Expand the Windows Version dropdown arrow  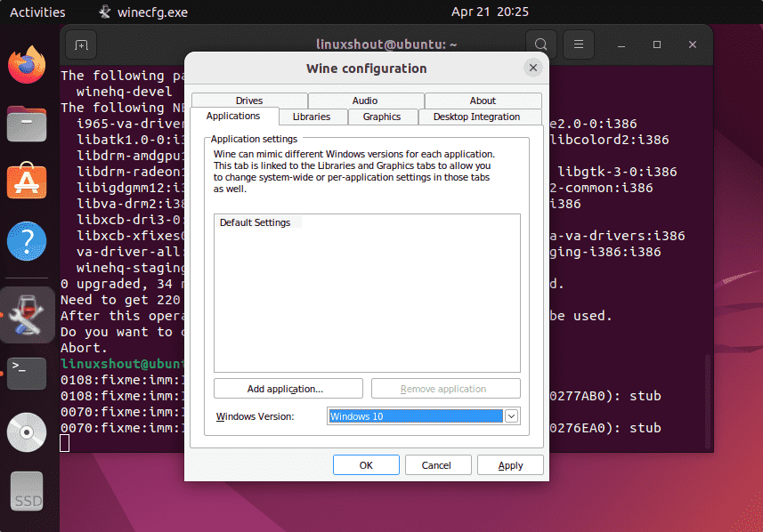click(512, 415)
